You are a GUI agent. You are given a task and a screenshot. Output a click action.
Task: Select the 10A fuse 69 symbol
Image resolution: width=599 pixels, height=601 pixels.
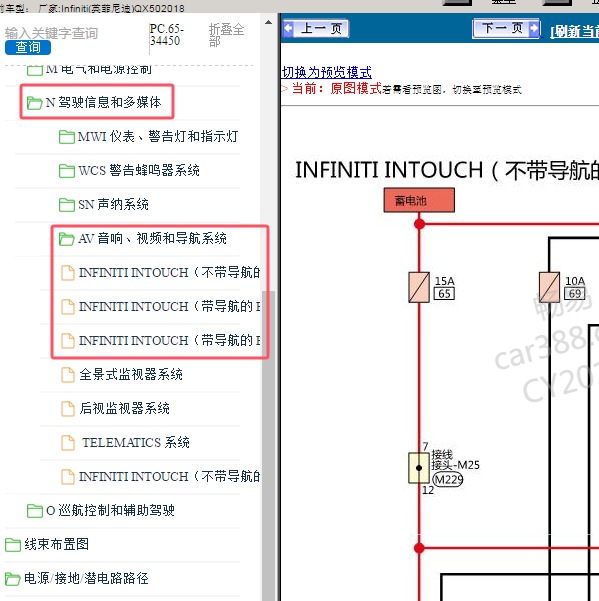pos(549,287)
